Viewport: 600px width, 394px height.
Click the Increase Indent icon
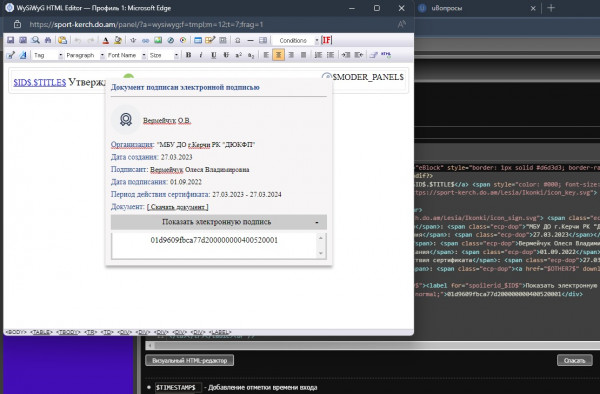tap(346, 55)
